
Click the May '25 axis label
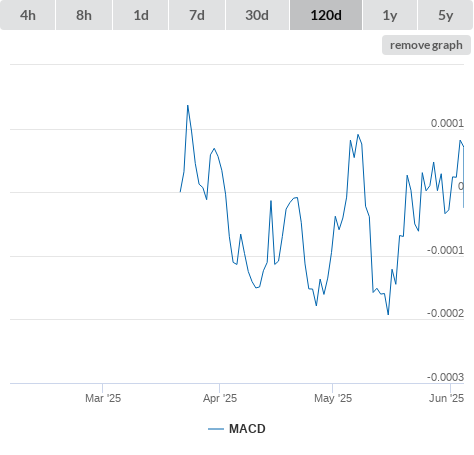point(333,398)
